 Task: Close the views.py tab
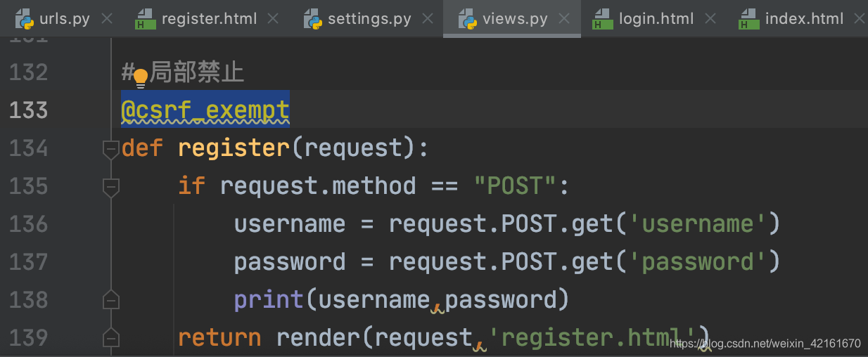click(x=564, y=19)
